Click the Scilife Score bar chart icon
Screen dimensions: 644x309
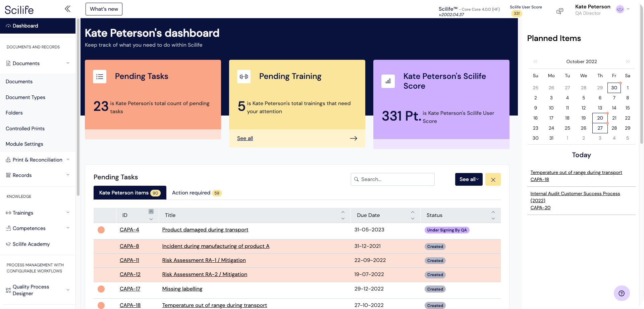point(388,81)
